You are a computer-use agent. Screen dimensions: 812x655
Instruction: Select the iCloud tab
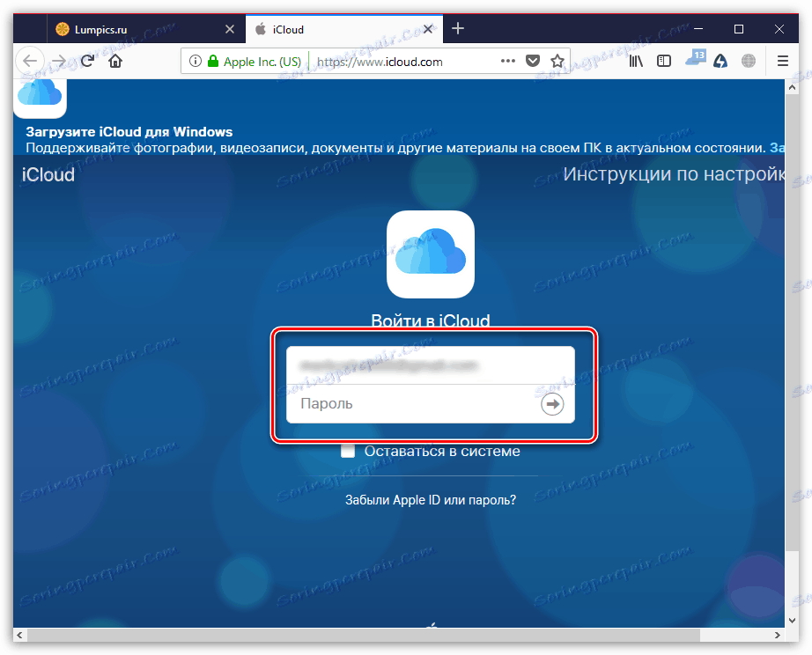pos(344,30)
